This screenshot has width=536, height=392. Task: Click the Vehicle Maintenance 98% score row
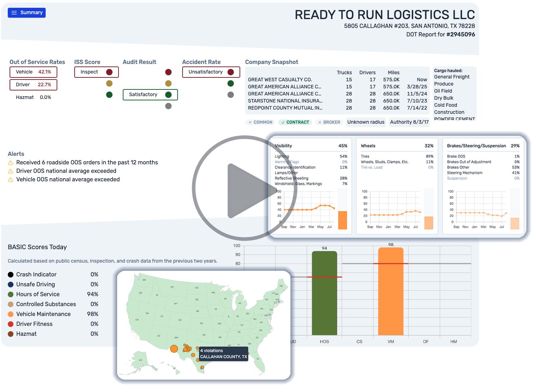[53, 314]
